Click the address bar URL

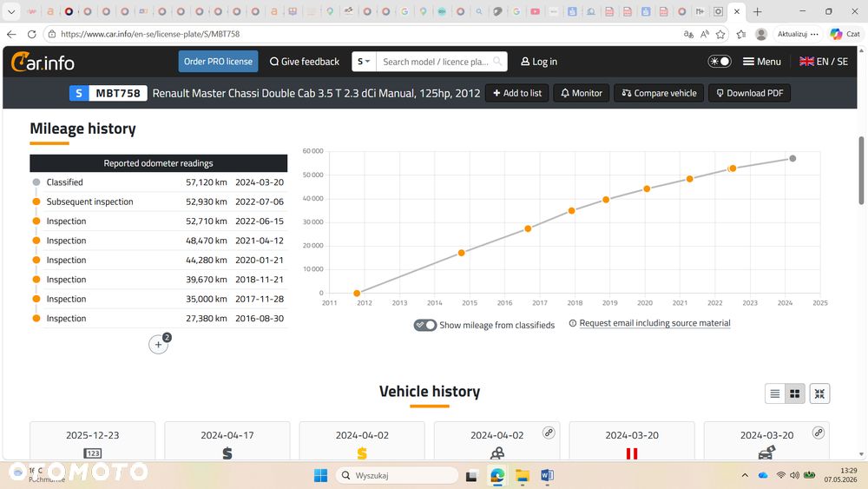tap(150, 34)
